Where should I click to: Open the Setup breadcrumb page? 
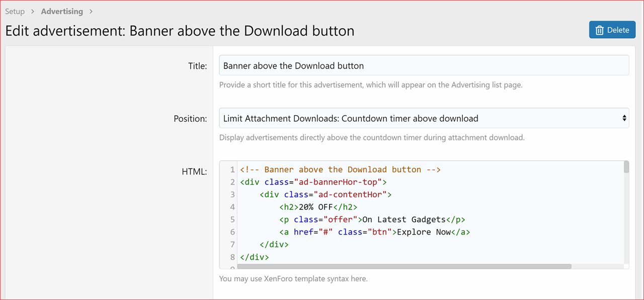pos(15,11)
